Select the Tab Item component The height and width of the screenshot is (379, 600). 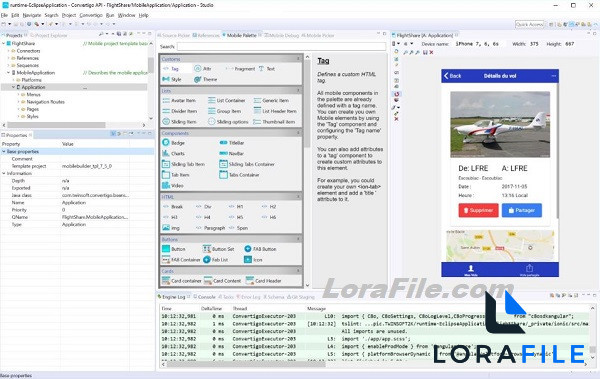tap(176, 175)
